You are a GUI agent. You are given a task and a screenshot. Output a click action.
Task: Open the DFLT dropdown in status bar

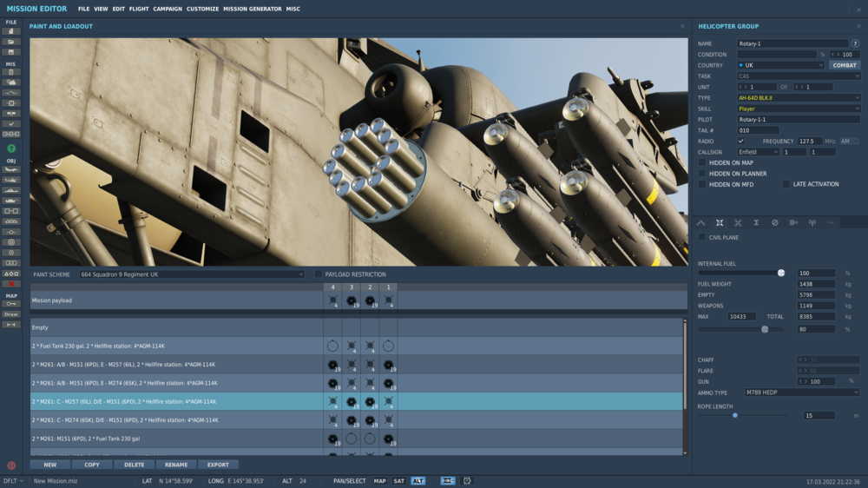click(x=13, y=481)
